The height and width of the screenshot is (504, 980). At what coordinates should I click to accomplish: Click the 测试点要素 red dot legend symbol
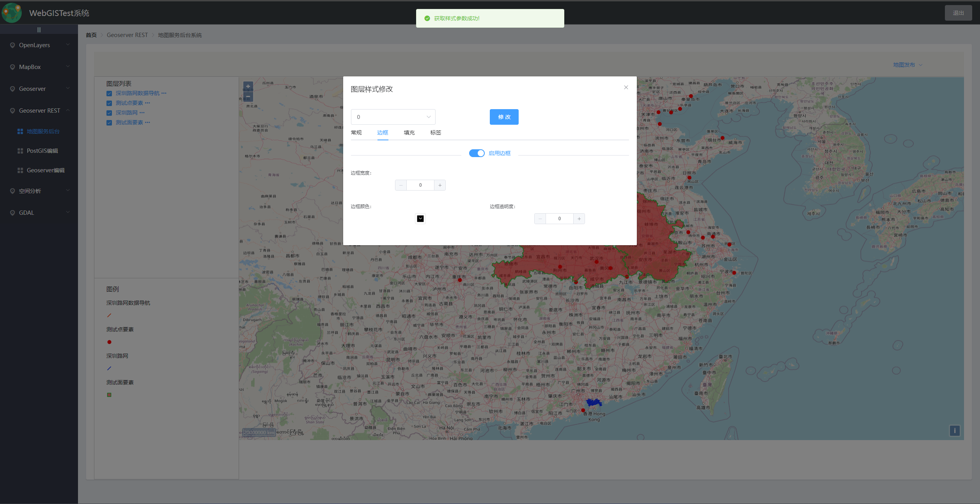(109, 342)
